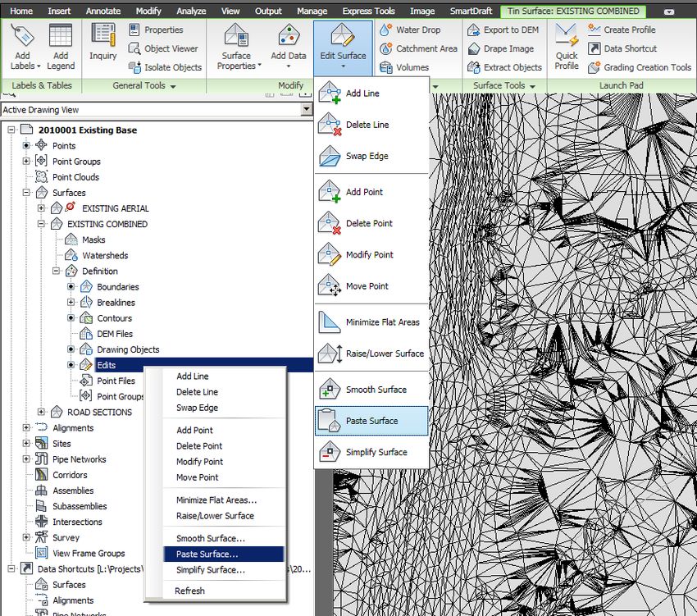This screenshot has width=697, height=616.
Task: Choose Swap Edge in Edit Surface dropdown
Action: click(371, 156)
